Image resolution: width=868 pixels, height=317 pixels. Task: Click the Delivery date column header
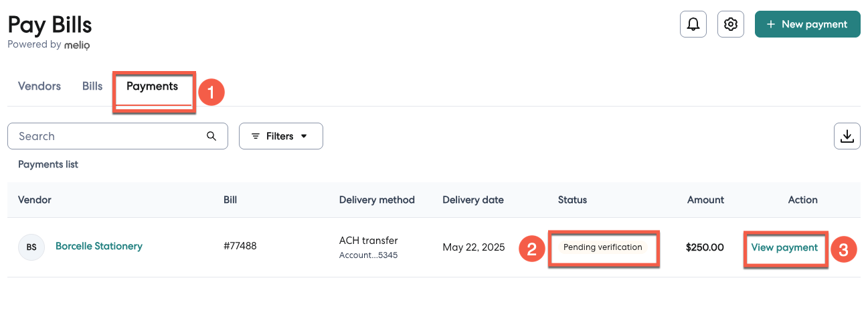(473, 200)
